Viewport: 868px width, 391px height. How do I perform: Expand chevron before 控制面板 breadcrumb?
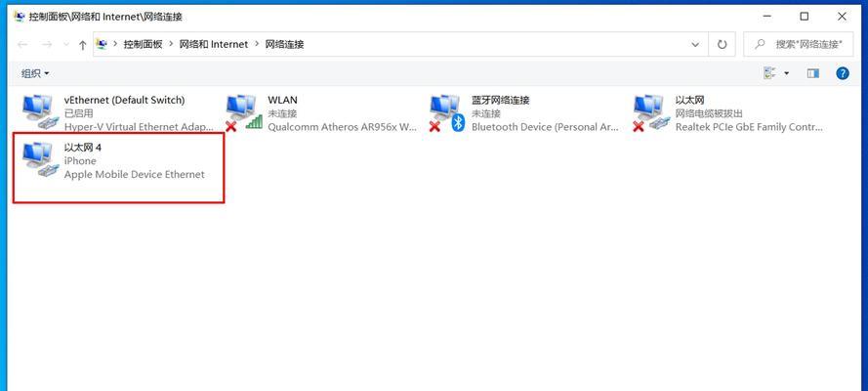click(115, 44)
